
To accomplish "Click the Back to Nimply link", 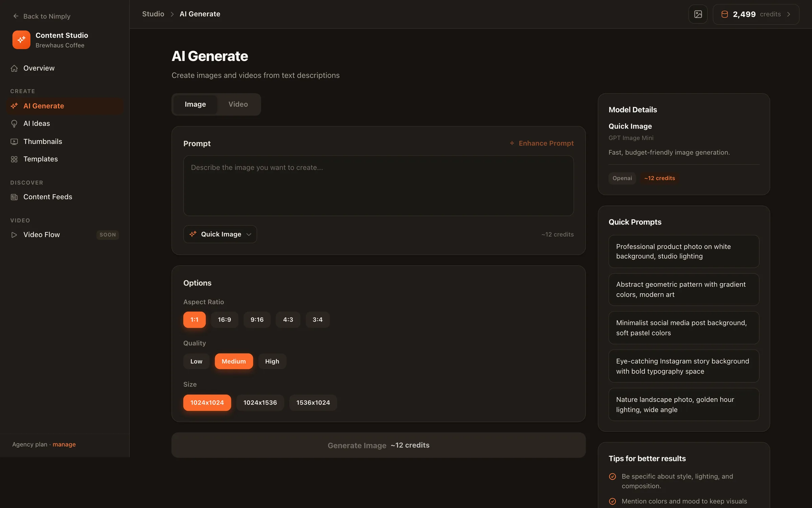I will coord(42,16).
